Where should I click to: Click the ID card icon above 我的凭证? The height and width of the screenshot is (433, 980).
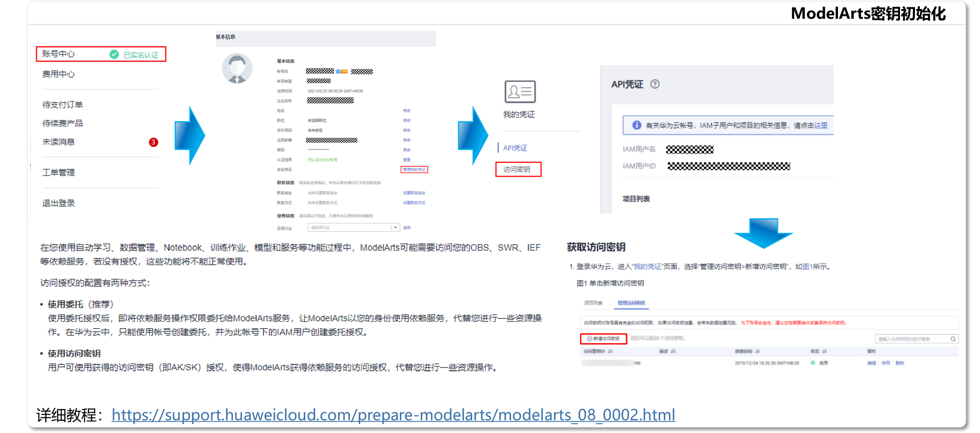pos(520,91)
